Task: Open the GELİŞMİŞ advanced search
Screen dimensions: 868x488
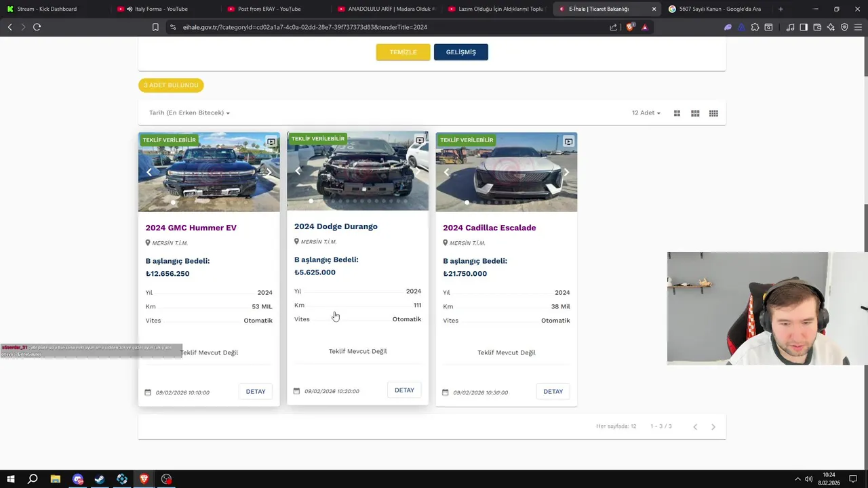Action: 460,52
